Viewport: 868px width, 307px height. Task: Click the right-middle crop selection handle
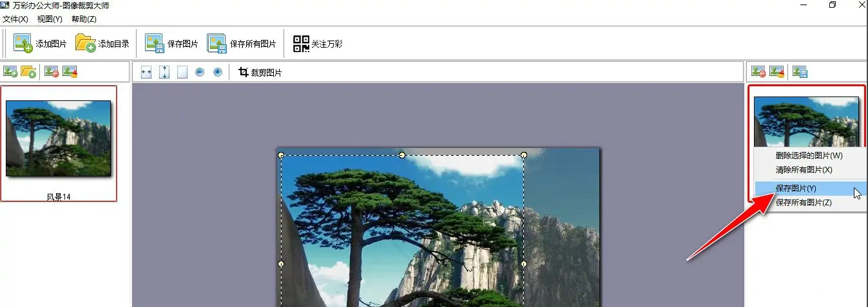point(524,264)
